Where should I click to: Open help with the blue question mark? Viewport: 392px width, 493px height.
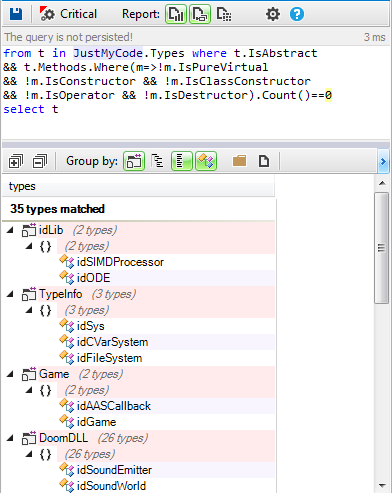click(x=297, y=14)
